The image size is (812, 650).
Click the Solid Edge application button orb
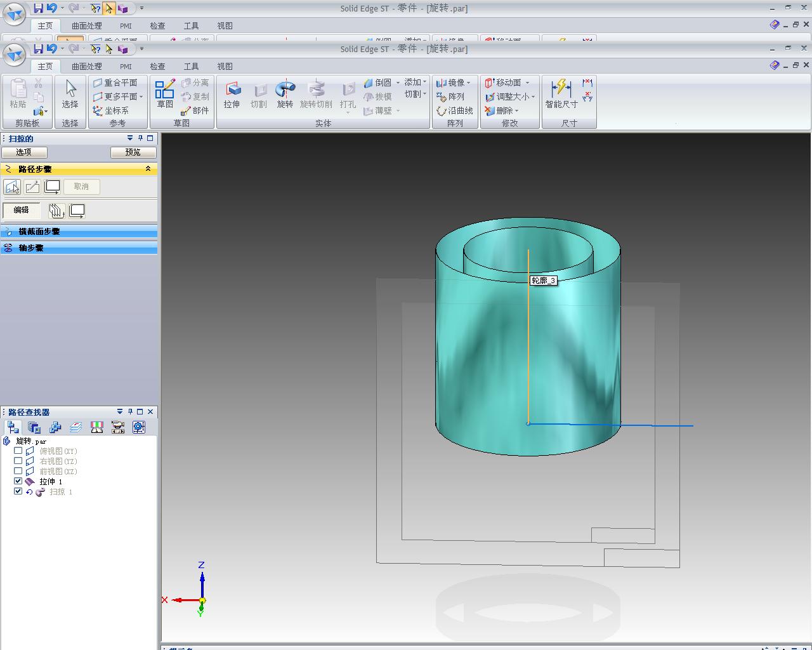[14, 54]
